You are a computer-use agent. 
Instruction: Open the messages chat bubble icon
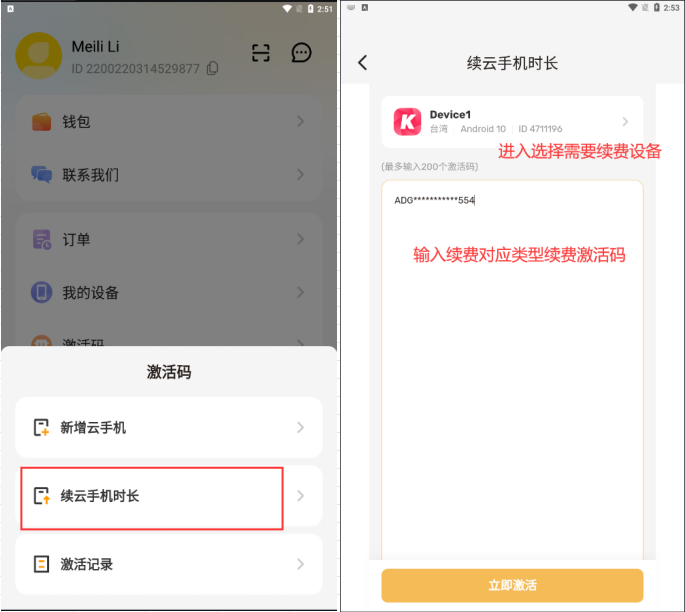(x=301, y=53)
